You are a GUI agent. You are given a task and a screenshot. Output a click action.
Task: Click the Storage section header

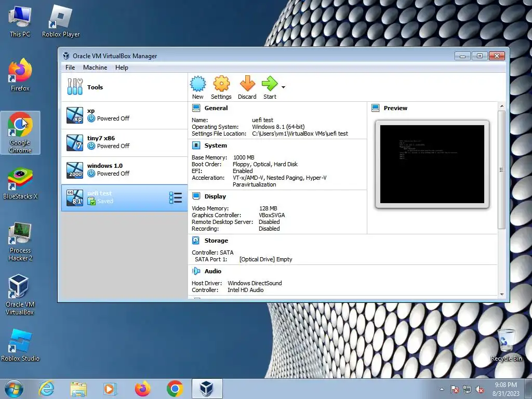216,240
